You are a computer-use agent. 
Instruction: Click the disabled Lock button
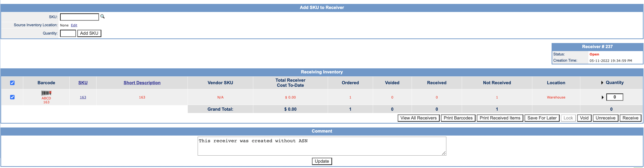tap(568, 118)
